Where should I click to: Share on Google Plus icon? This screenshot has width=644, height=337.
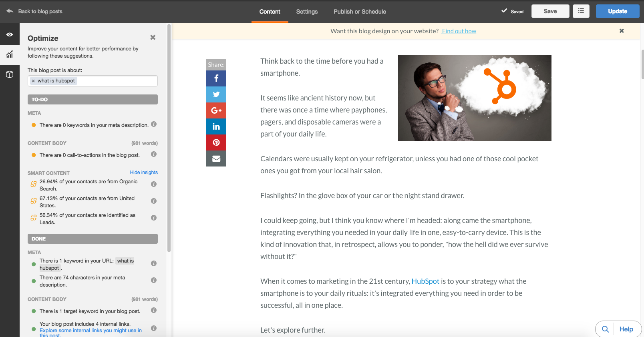(216, 110)
